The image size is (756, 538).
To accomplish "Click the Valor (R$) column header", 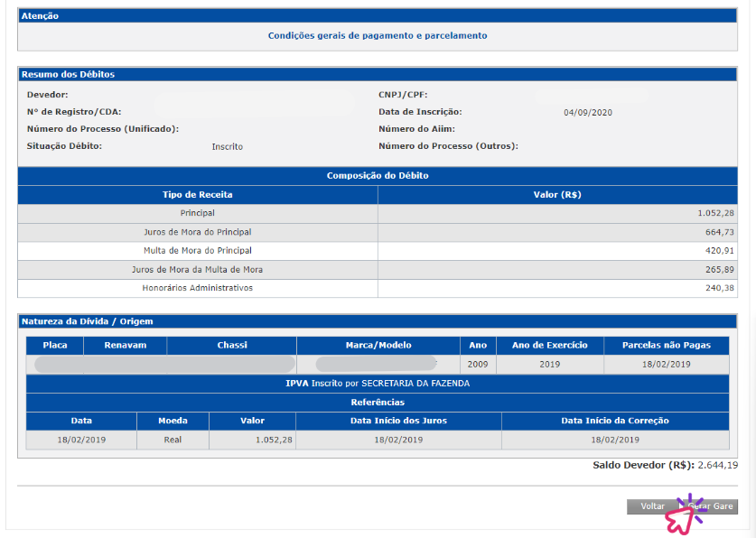I will pyautogui.click(x=557, y=195).
